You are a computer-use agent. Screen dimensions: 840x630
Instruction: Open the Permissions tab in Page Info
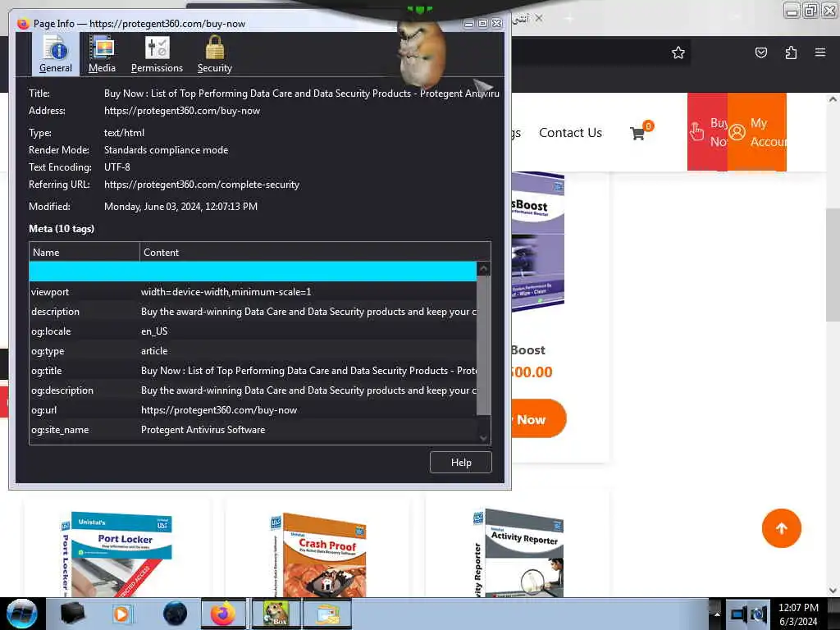pos(157,54)
